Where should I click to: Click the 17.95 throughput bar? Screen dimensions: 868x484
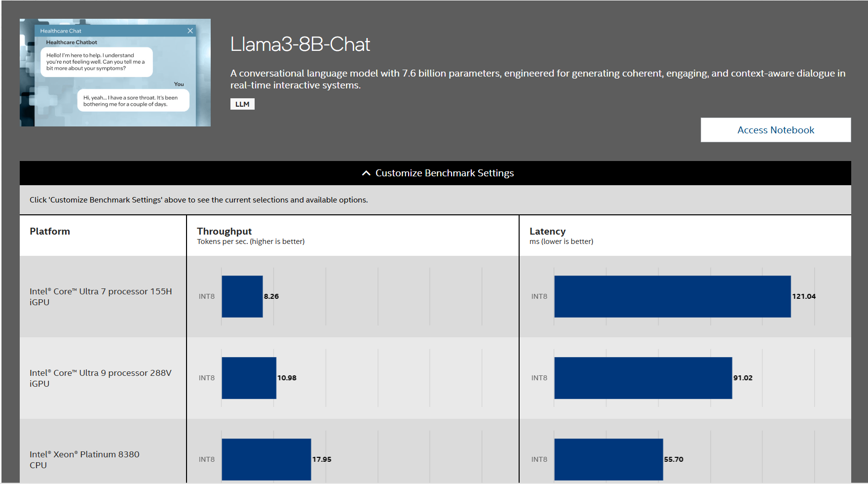click(266, 459)
